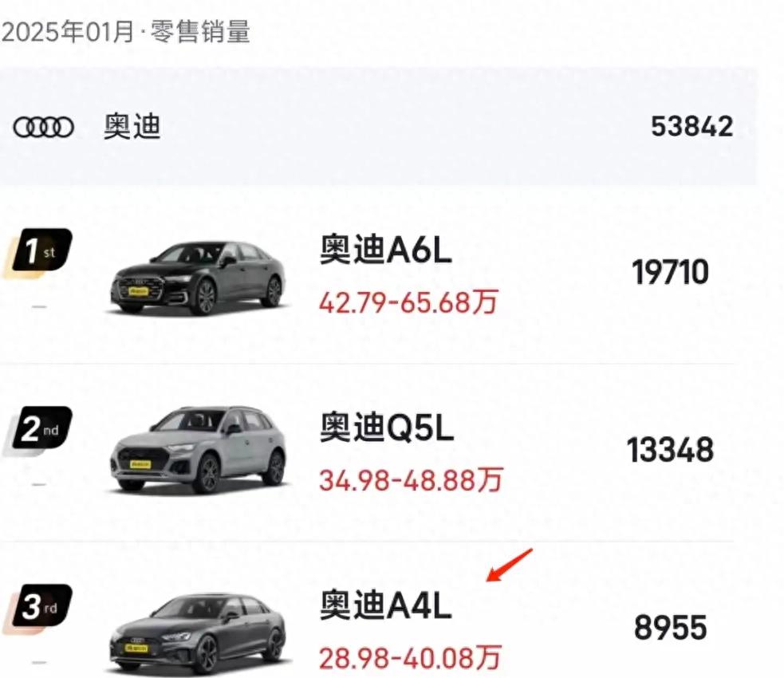Click the 2025年01月 零售销量 title
Image resolution: width=784 pixels, height=678 pixels.
(x=125, y=32)
